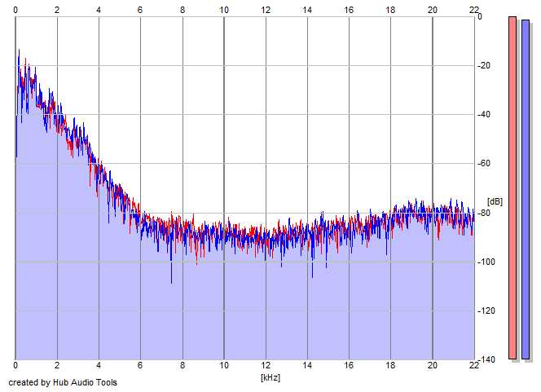This screenshot has height=392, width=541.
Task: Click the bottom axis '0' kHz label
Action: click(x=15, y=365)
